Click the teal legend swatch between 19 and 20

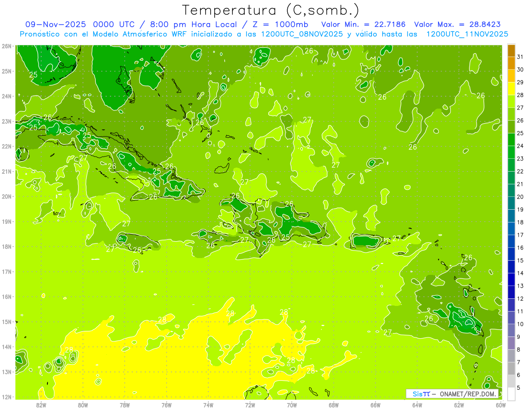click(511, 203)
